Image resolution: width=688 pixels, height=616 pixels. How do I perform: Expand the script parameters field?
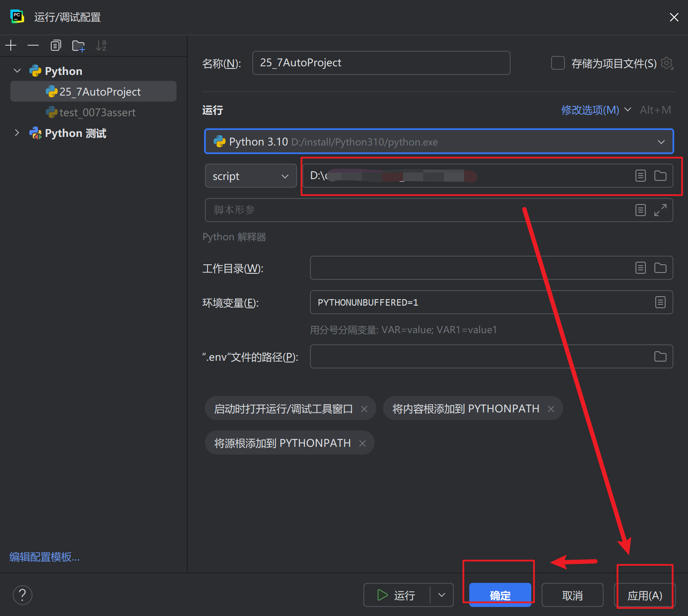point(660,210)
